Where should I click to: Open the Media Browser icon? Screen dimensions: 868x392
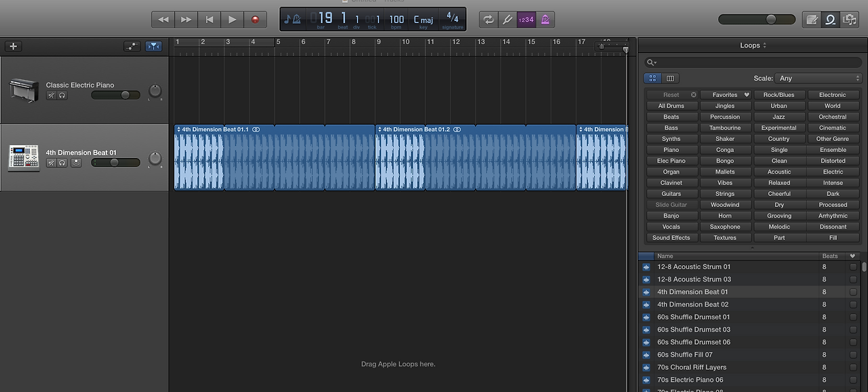tap(849, 20)
